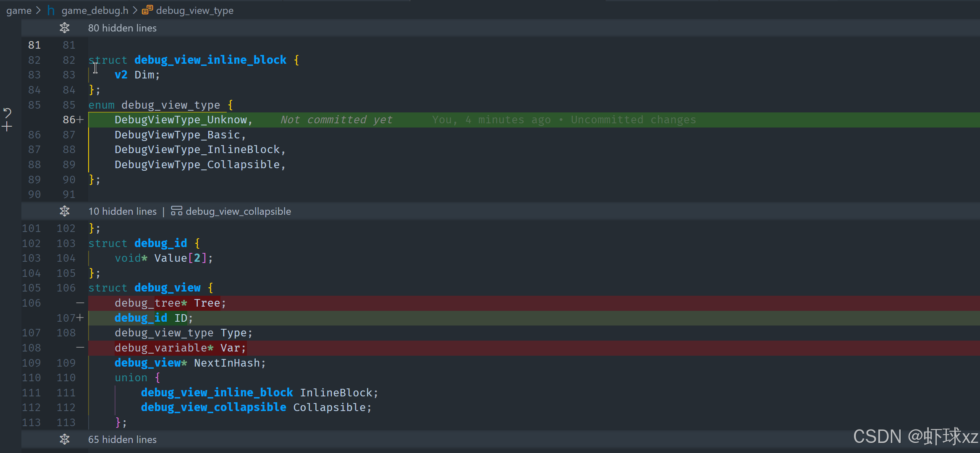This screenshot has height=453, width=980.
Task: Click the Uncommitted changes blame annotation
Action: tap(633, 120)
